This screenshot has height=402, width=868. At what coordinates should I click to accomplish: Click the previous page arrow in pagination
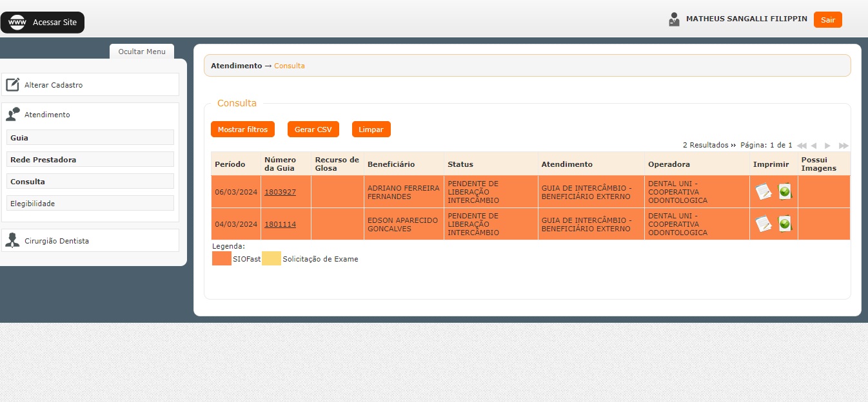point(814,146)
